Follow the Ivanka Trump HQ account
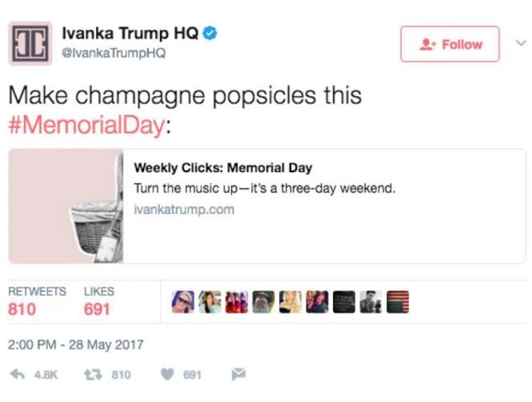The width and height of the screenshot is (532, 402). coord(450,44)
